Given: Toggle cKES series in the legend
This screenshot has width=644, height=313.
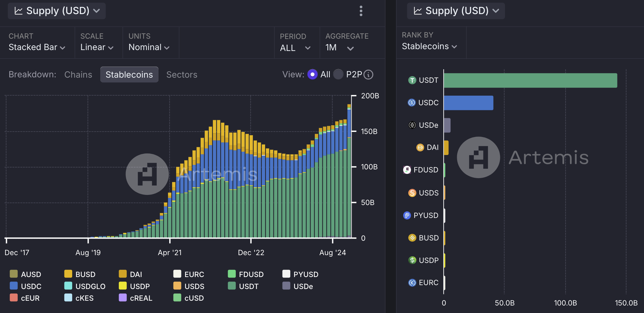Looking at the screenshot, I should pyautogui.click(x=79, y=298).
